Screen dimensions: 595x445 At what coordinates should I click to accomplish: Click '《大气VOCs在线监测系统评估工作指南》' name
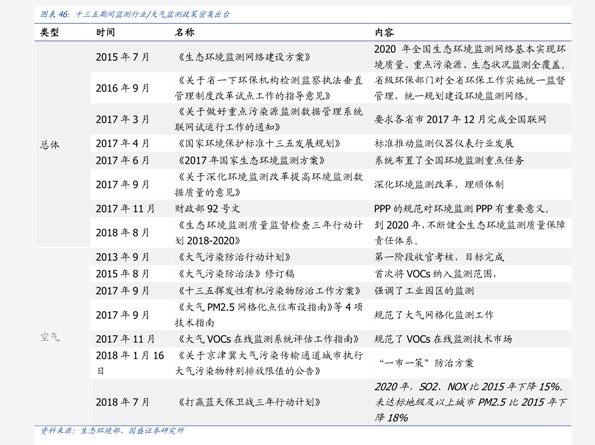coord(269,339)
